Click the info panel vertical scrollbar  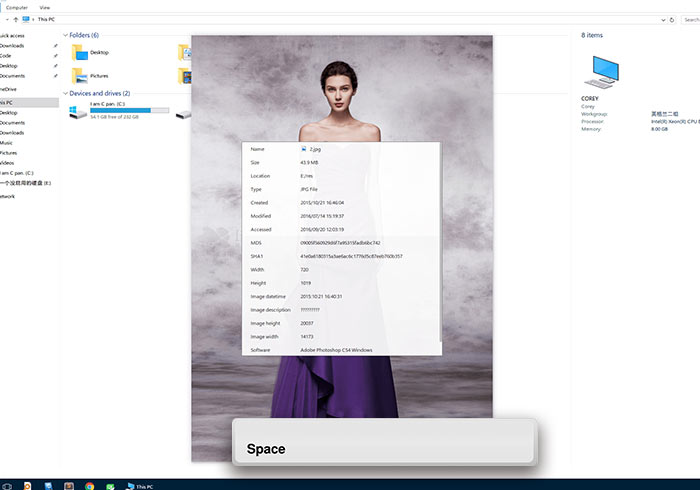[x=441, y=243]
